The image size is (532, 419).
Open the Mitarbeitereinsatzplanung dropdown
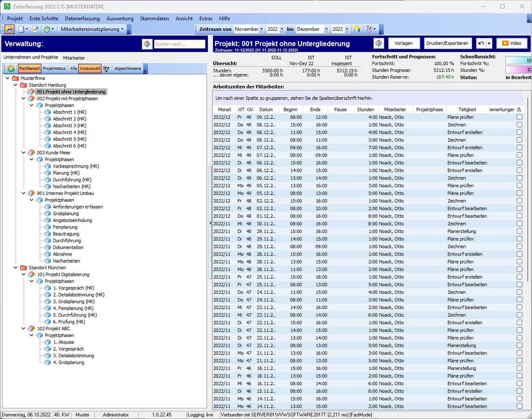(x=92, y=29)
